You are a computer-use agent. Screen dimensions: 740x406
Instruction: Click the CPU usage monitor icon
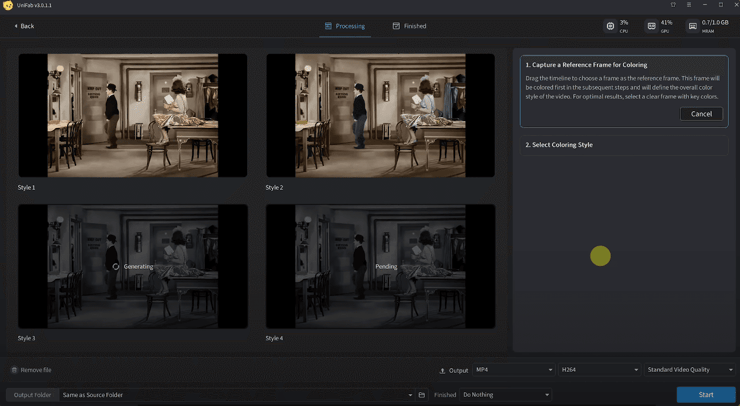tap(610, 26)
